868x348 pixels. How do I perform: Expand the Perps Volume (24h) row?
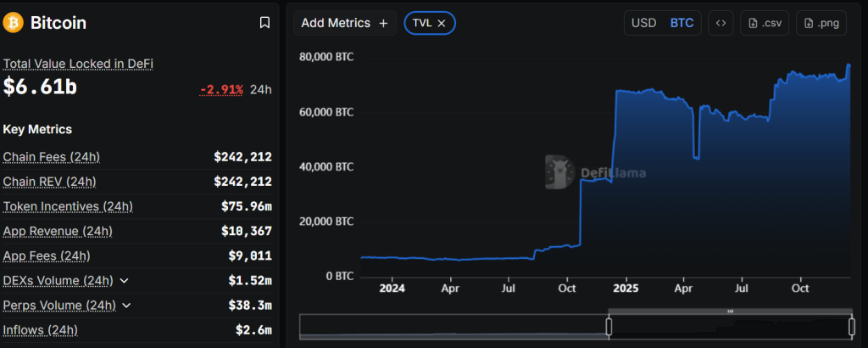pos(126,306)
